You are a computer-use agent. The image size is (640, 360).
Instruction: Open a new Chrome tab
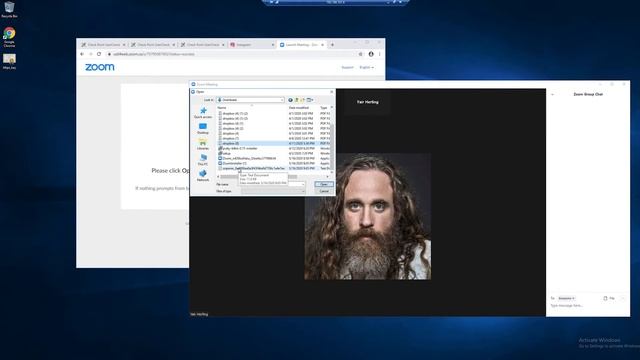(x=332, y=44)
